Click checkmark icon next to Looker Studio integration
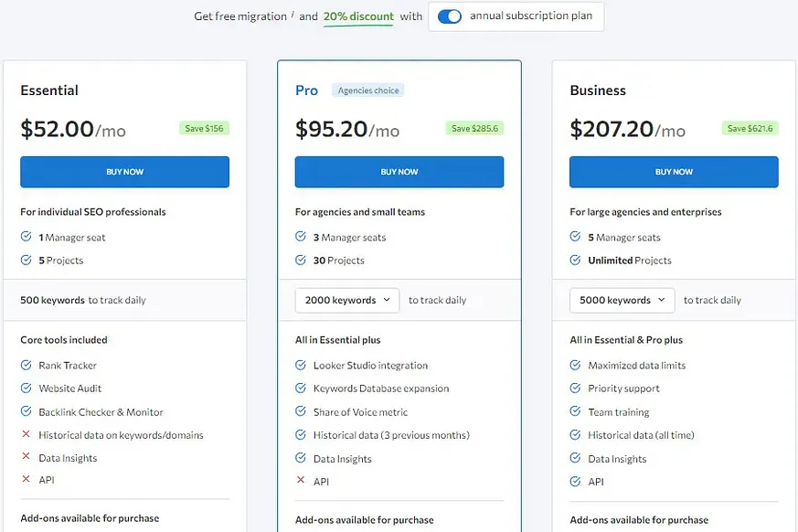This screenshot has height=532, width=798. click(301, 365)
